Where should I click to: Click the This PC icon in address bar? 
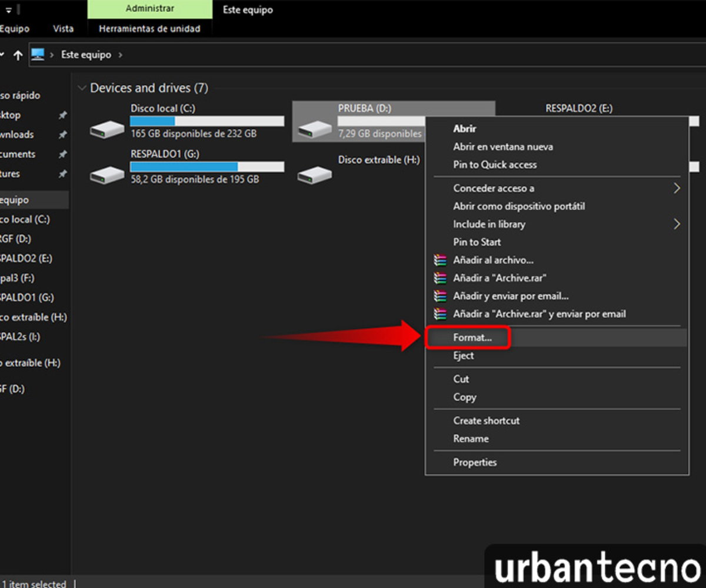click(38, 55)
